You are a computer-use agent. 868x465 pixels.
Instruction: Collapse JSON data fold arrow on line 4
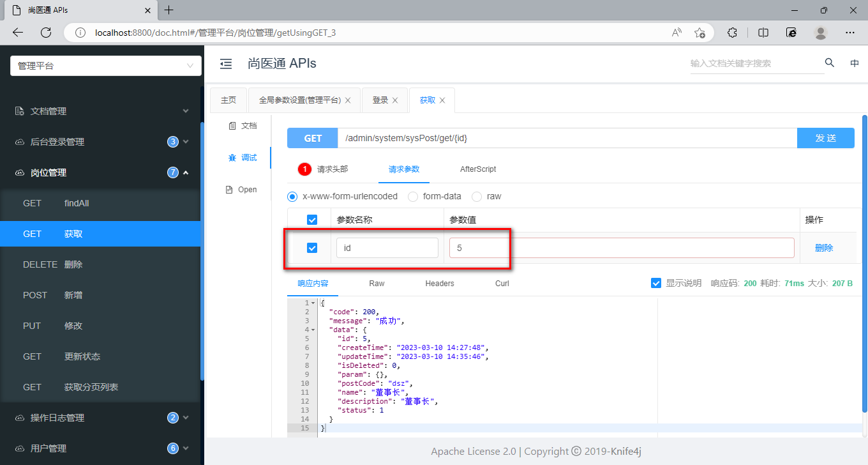[x=313, y=330]
